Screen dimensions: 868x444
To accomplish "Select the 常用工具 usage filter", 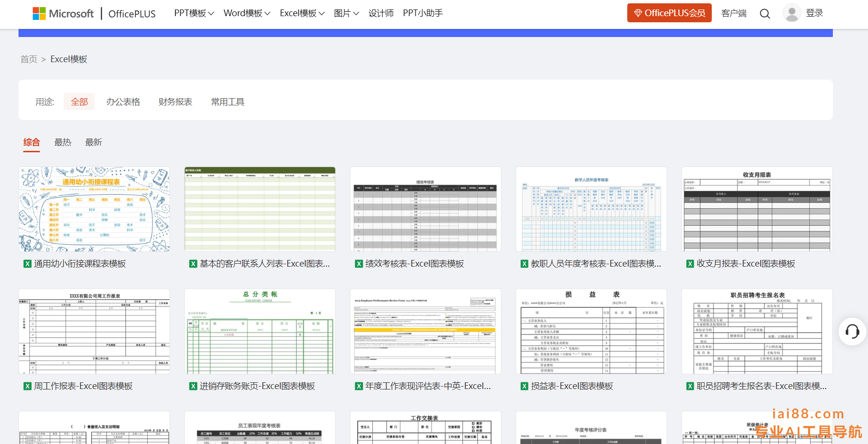I will (227, 102).
